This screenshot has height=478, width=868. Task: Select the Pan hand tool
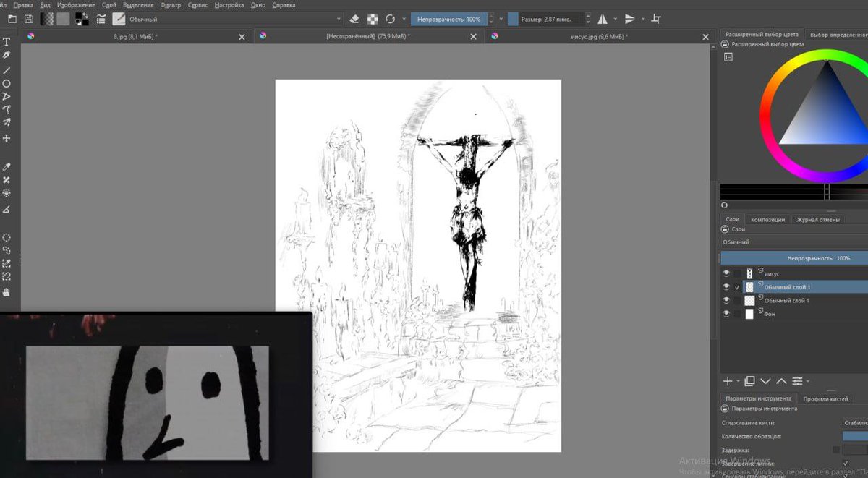[7, 292]
